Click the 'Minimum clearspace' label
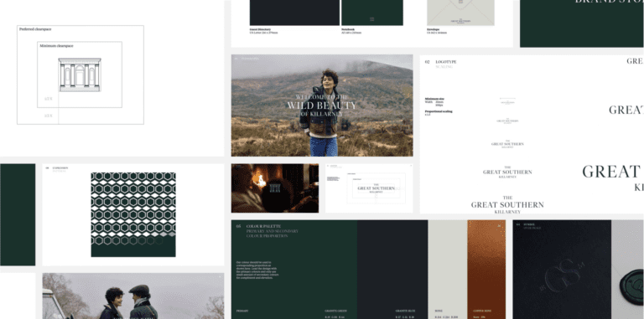This screenshot has height=319, width=644. tap(56, 46)
